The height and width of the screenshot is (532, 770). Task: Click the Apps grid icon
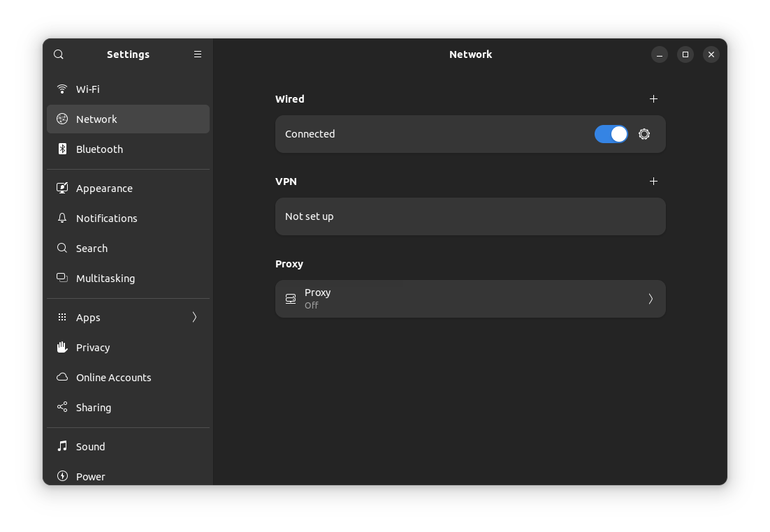[62, 317]
